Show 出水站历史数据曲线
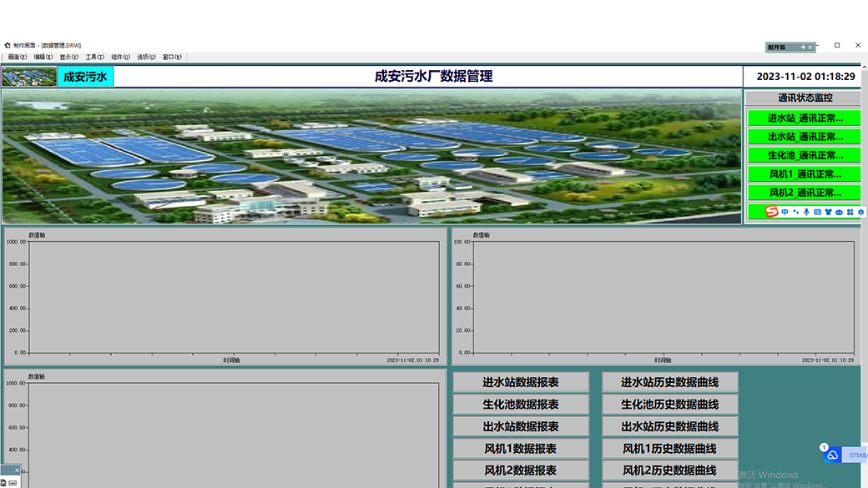This screenshot has height=488, width=868. coord(670,426)
